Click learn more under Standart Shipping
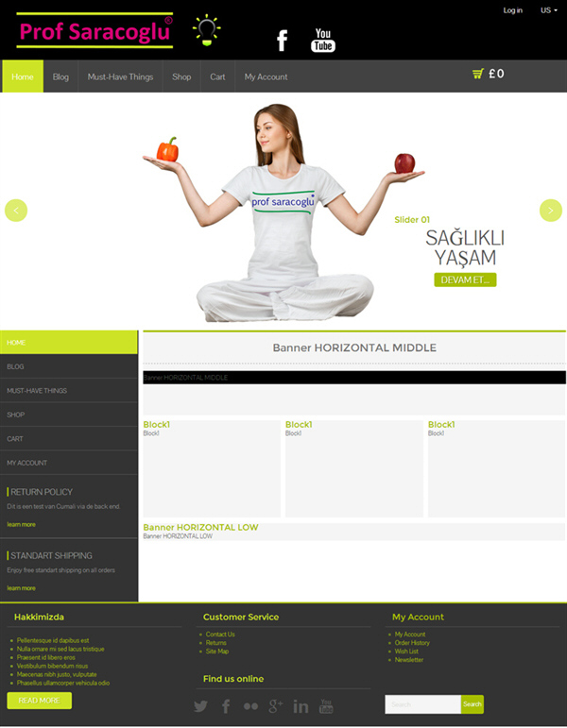This screenshot has width=567, height=728. tap(21, 588)
